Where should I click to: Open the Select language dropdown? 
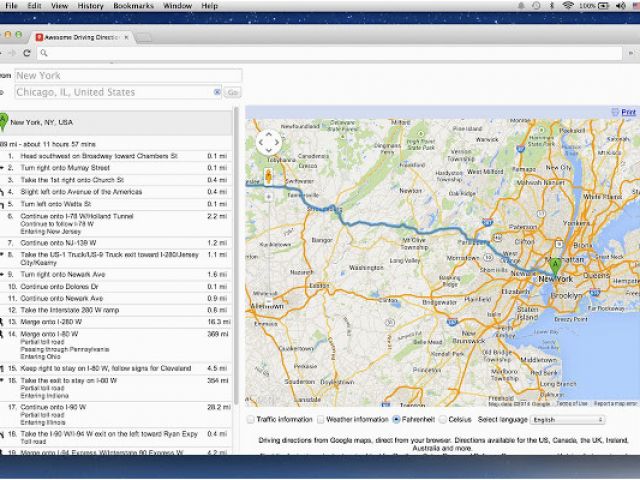567,420
